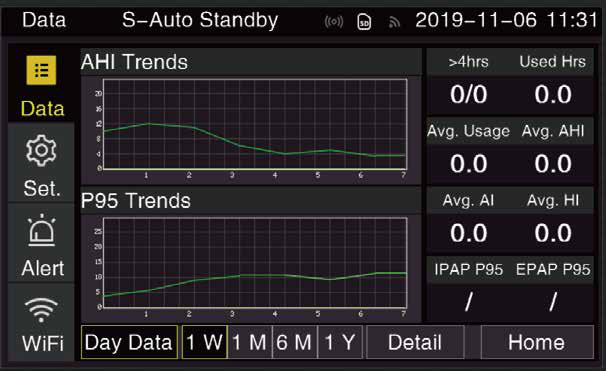The width and height of the screenshot is (606, 371).
Task: Select the Day Data tab
Action: (129, 342)
